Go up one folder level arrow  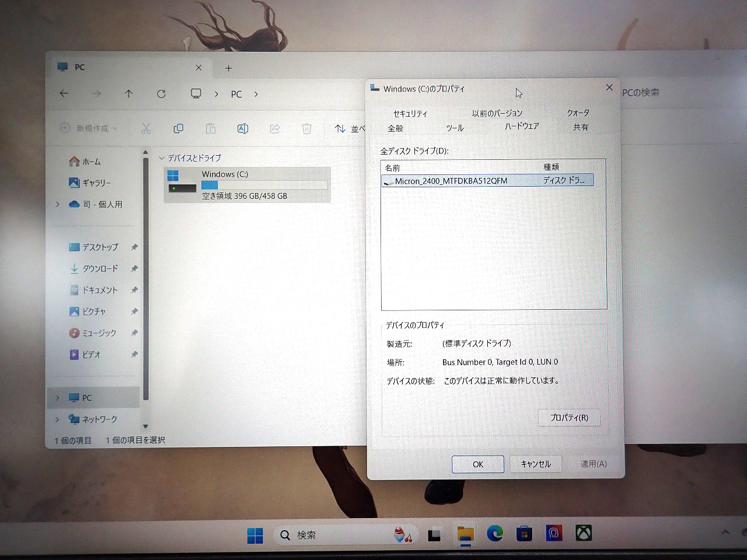(129, 93)
